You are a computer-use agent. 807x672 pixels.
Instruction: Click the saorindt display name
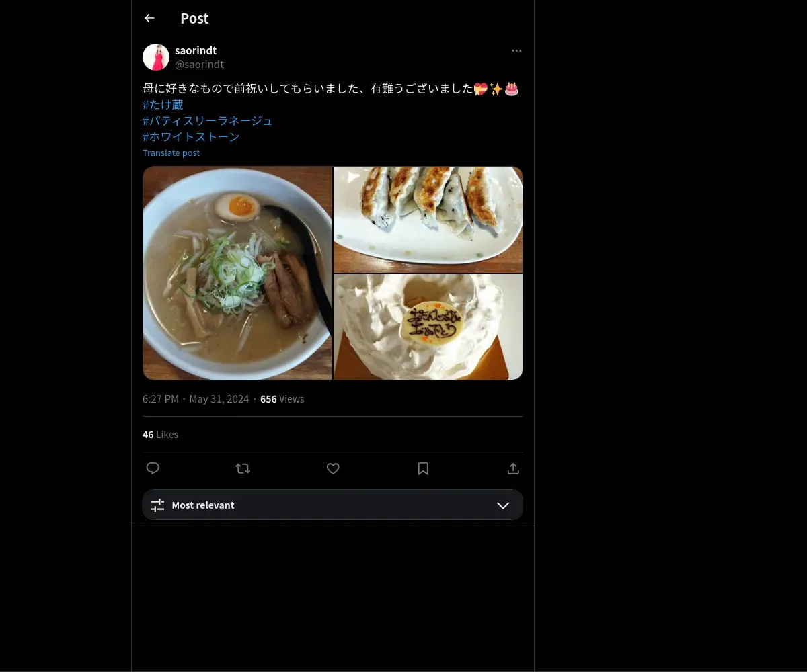click(x=196, y=50)
